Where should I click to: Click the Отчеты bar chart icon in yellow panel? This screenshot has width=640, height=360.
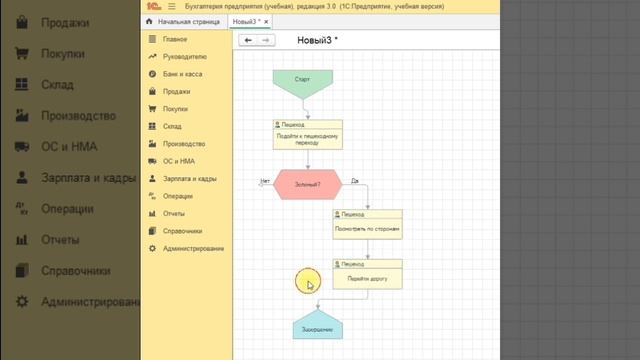152,213
